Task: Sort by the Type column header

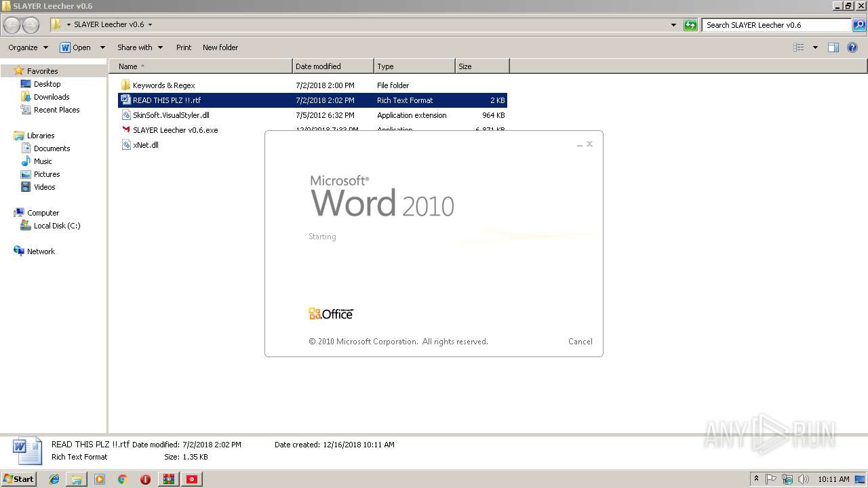Action: point(414,66)
